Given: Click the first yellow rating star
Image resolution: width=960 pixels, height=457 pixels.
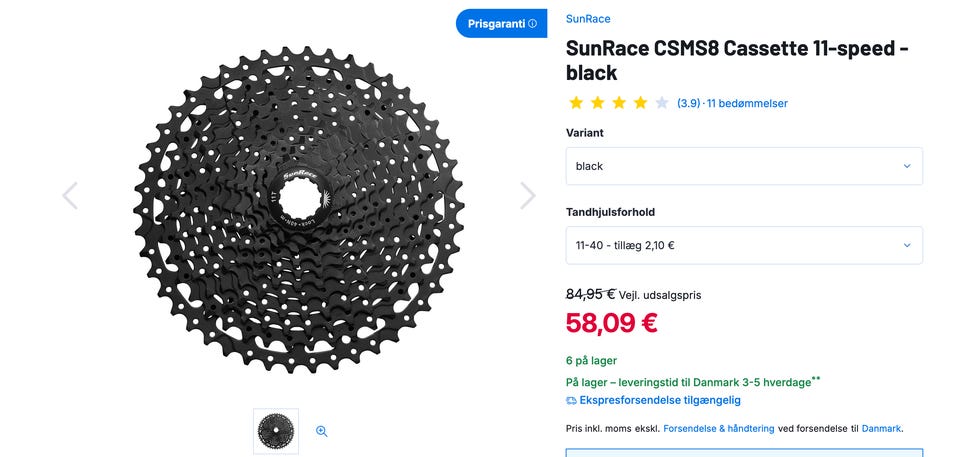Looking at the screenshot, I should [576, 103].
